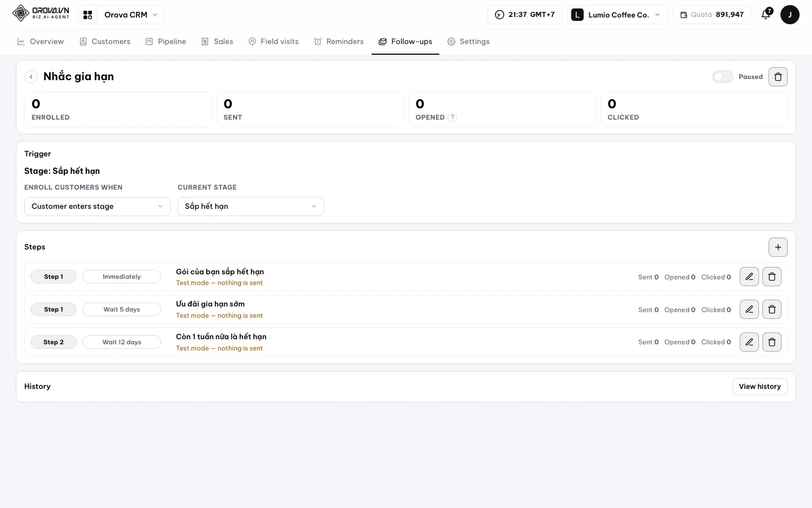Switch to the Customers tab

click(x=105, y=42)
